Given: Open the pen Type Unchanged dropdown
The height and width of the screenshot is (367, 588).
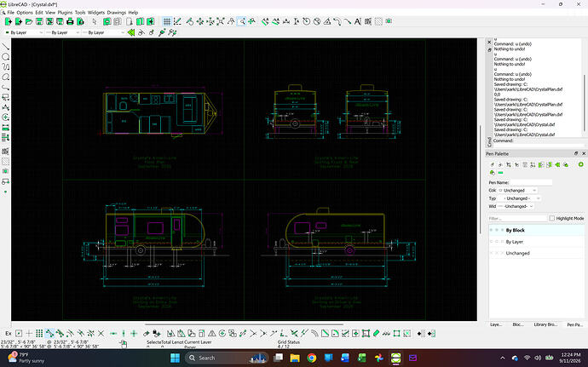Looking at the screenshot, I should click(x=519, y=198).
